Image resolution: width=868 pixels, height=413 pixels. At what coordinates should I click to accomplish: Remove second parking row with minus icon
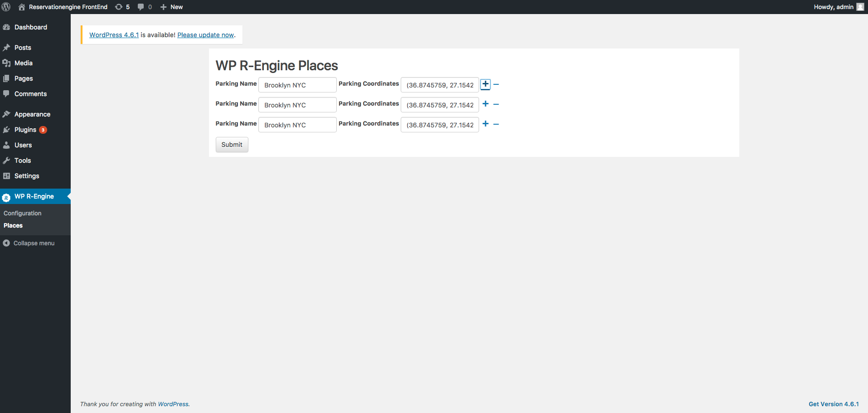[x=496, y=104]
